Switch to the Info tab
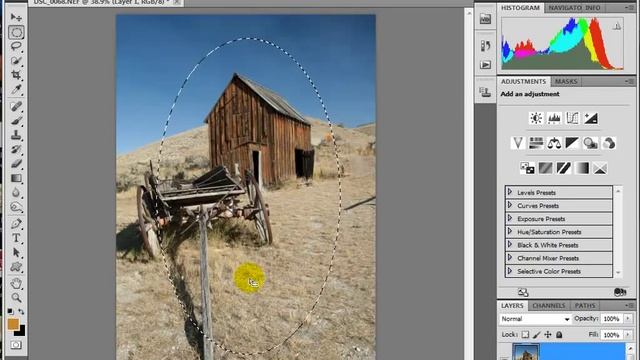 (592, 8)
